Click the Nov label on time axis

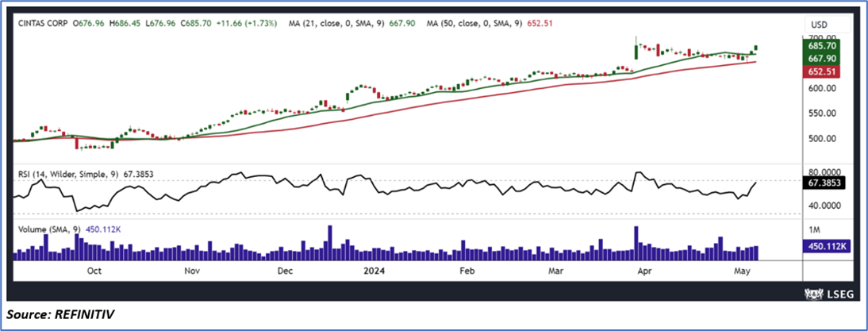(191, 271)
